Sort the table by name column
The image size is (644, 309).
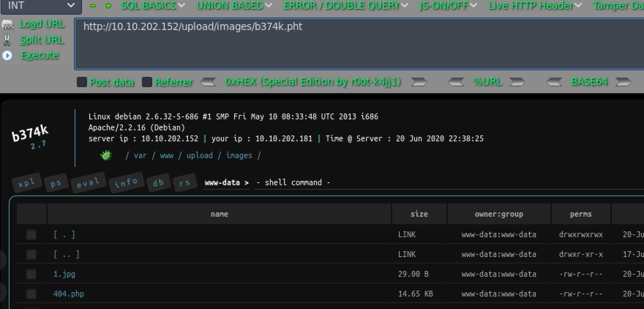[x=219, y=214]
